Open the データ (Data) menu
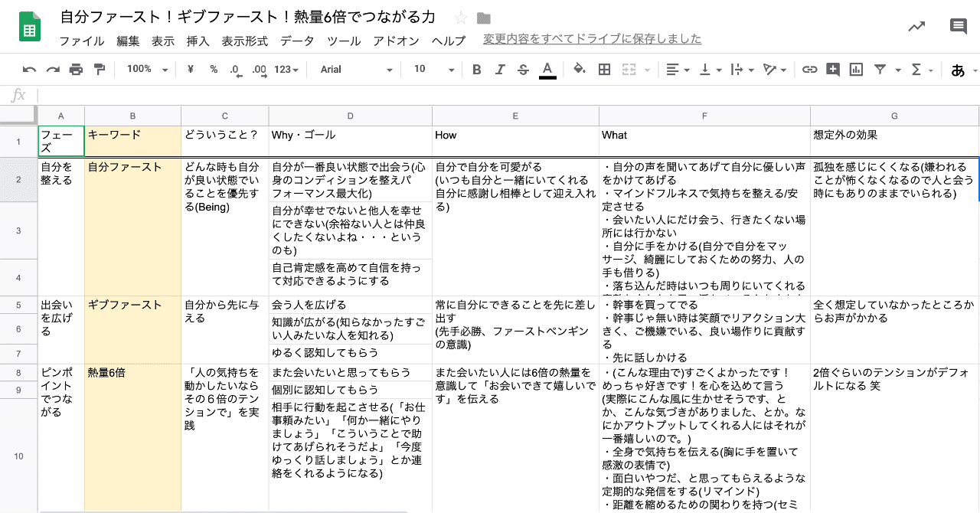980x513 pixels. tap(297, 41)
